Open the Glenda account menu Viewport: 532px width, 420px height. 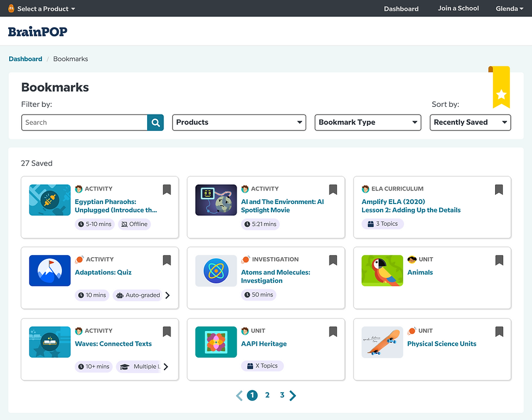(x=509, y=9)
